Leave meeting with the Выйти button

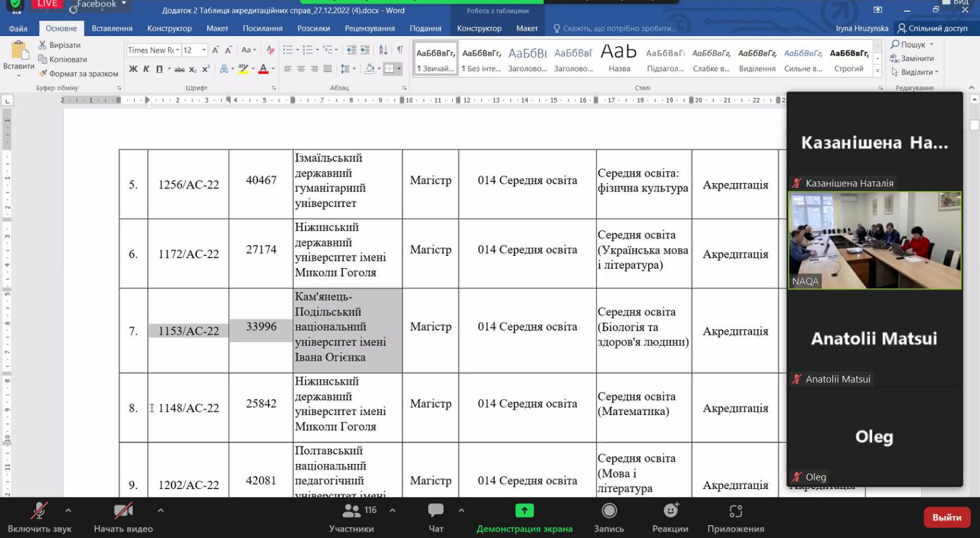[x=946, y=517]
